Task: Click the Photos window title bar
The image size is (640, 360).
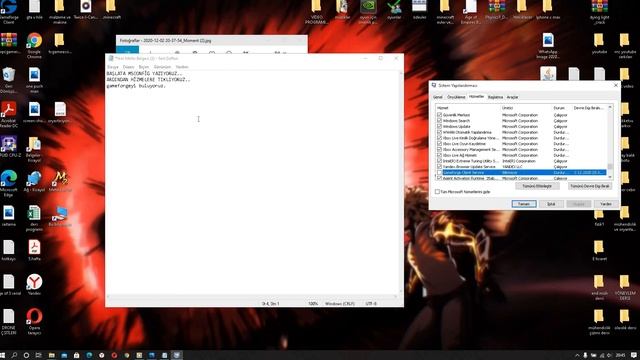Action: [x=211, y=40]
